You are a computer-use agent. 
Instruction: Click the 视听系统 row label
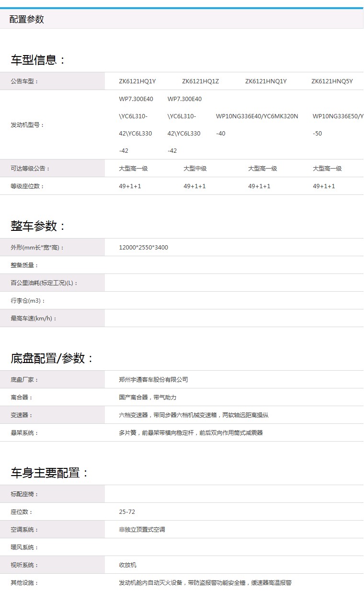click(x=24, y=565)
